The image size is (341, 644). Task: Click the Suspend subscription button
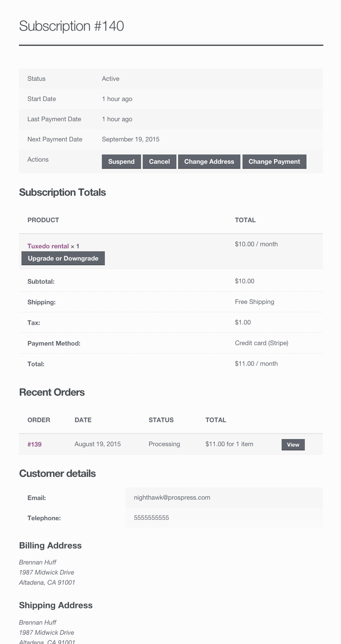point(121,162)
